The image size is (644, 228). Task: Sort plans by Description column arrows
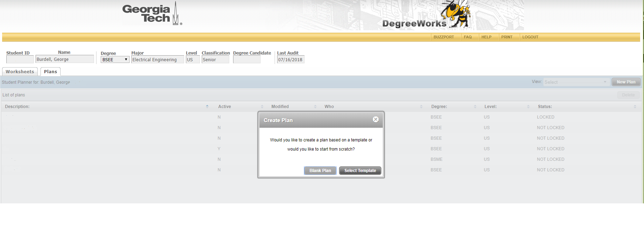coord(207,107)
